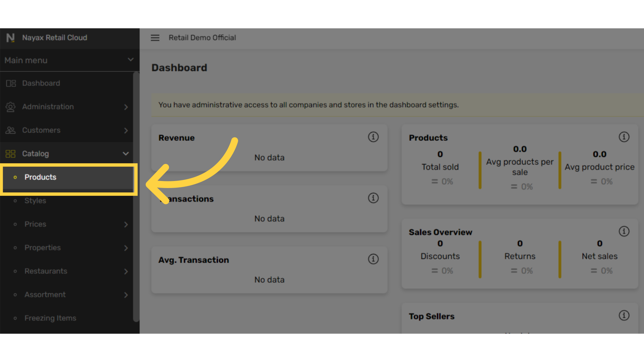The height and width of the screenshot is (362, 644).
Task: Expand the Restaurants submenu
Action: 126,271
